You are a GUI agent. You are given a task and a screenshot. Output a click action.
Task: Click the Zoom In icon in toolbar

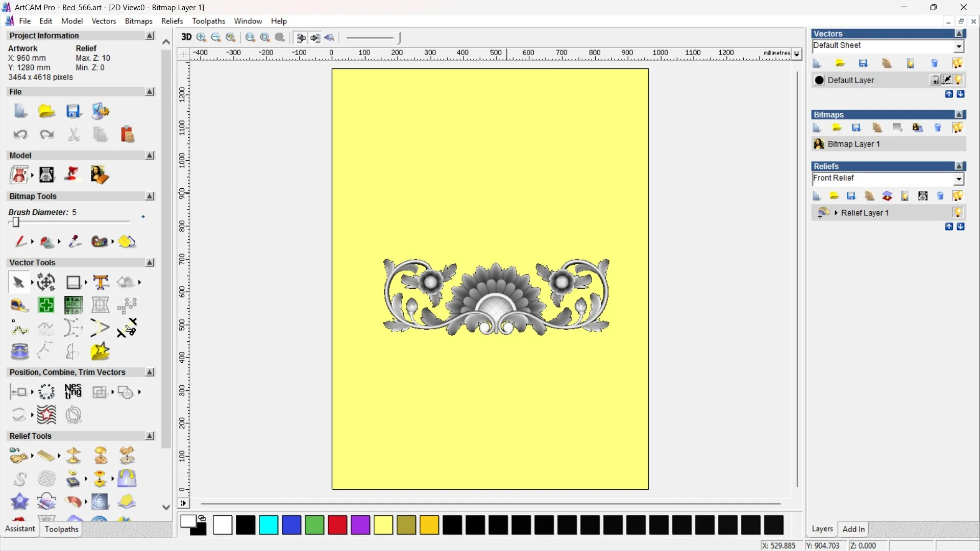click(202, 37)
